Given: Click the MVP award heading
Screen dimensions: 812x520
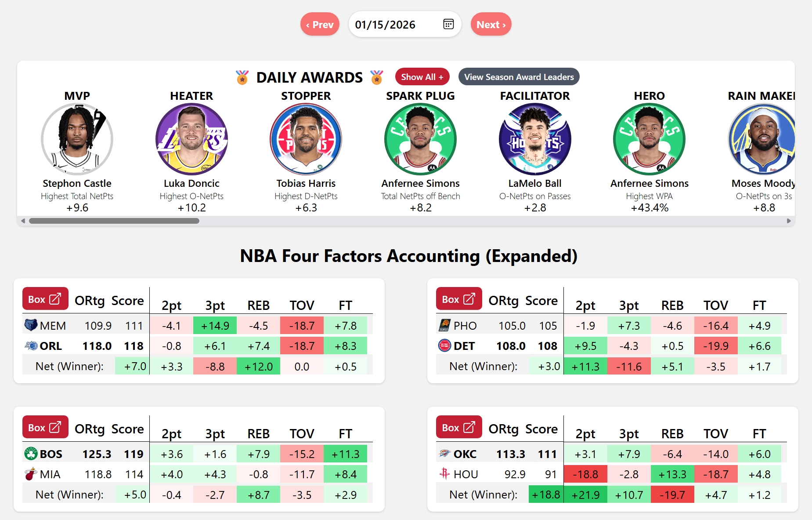Looking at the screenshot, I should click(x=77, y=96).
